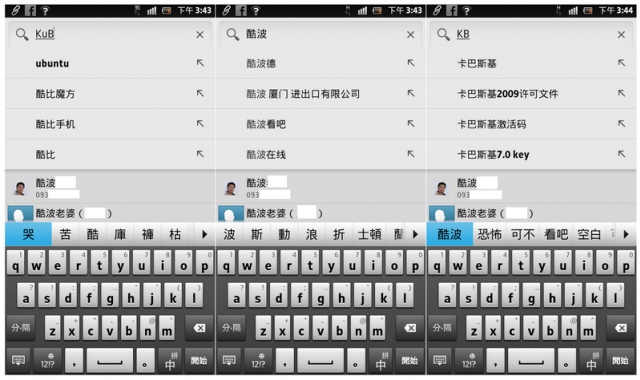Tap search magnifier icon beside KuB

point(22,35)
